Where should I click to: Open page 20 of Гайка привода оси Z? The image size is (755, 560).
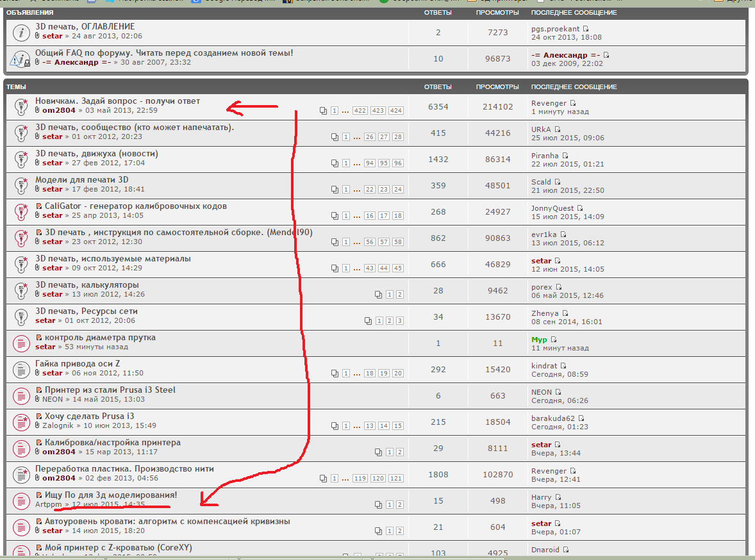click(x=398, y=373)
